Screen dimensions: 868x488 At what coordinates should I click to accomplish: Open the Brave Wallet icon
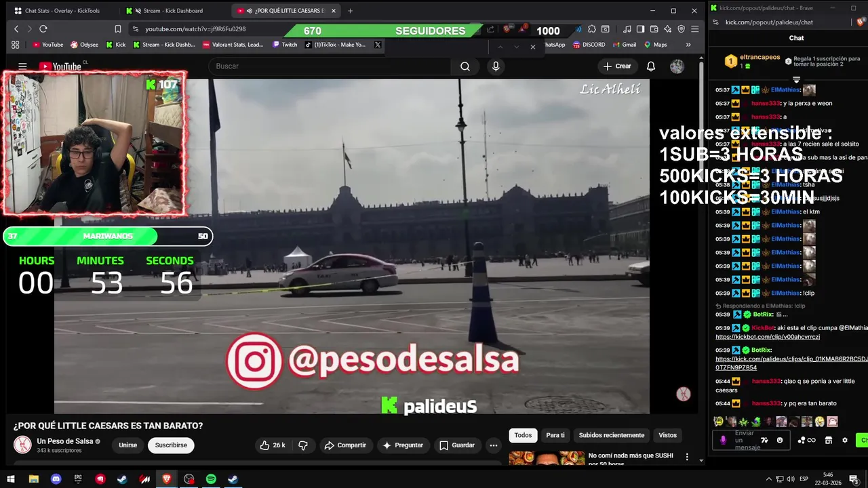654,29
